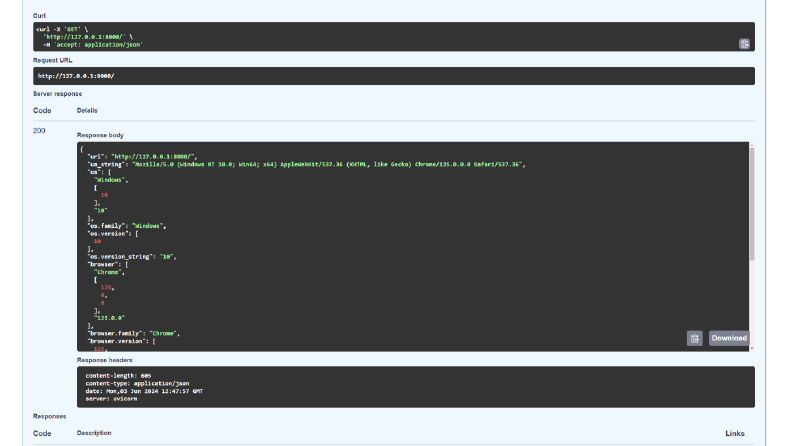Click the "os.version_string": "10" line
The height and width of the screenshot is (446, 793).
click(131, 257)
